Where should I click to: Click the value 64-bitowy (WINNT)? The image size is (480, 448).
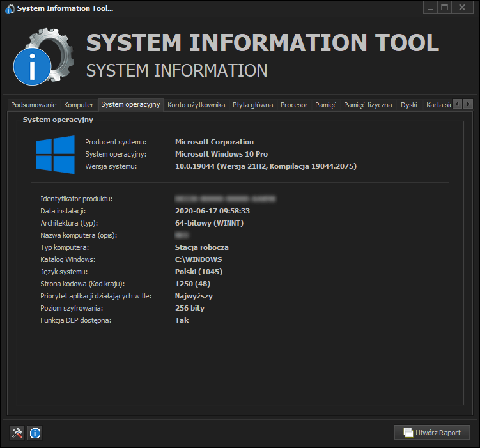click(210, 224)
